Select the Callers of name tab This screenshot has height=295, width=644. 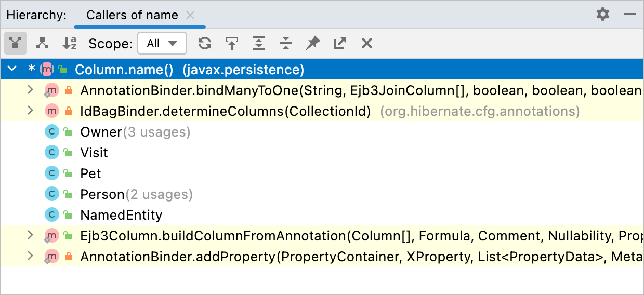click(x=132, y=15)
